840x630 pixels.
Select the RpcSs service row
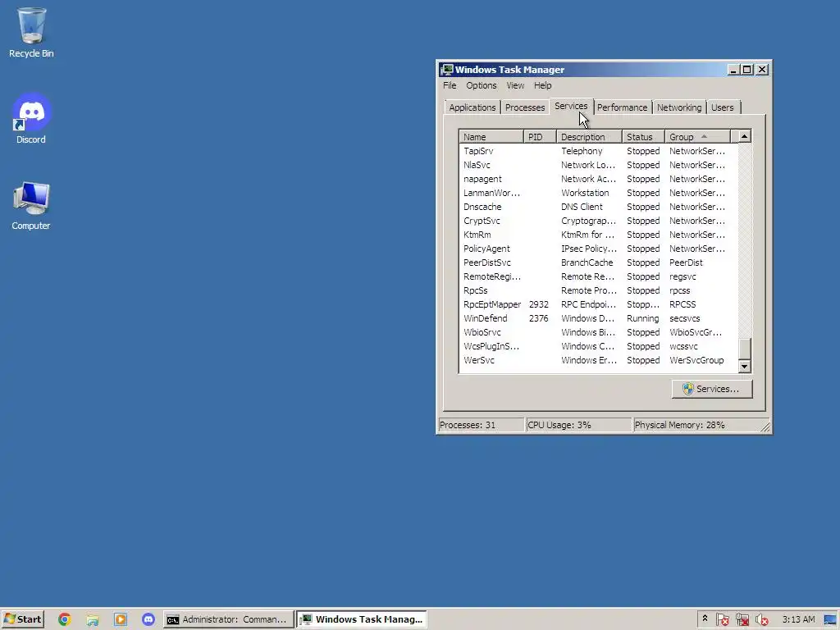[x=598, y=290]
